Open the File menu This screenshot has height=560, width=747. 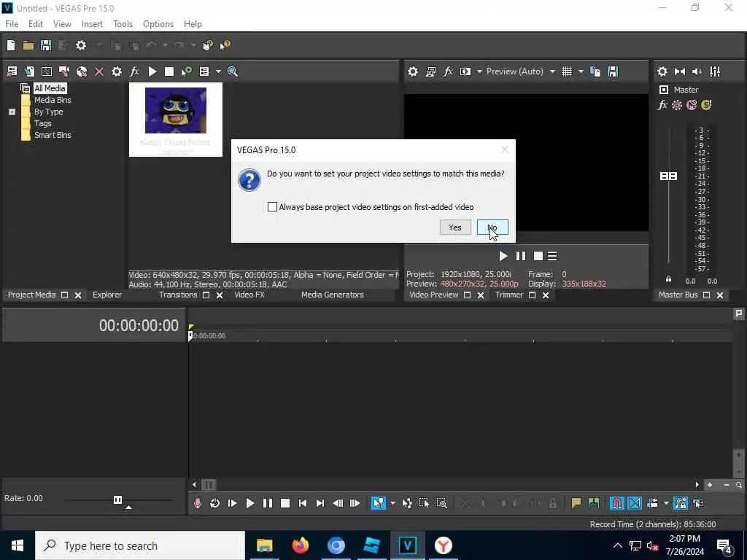tap(12, 24)
